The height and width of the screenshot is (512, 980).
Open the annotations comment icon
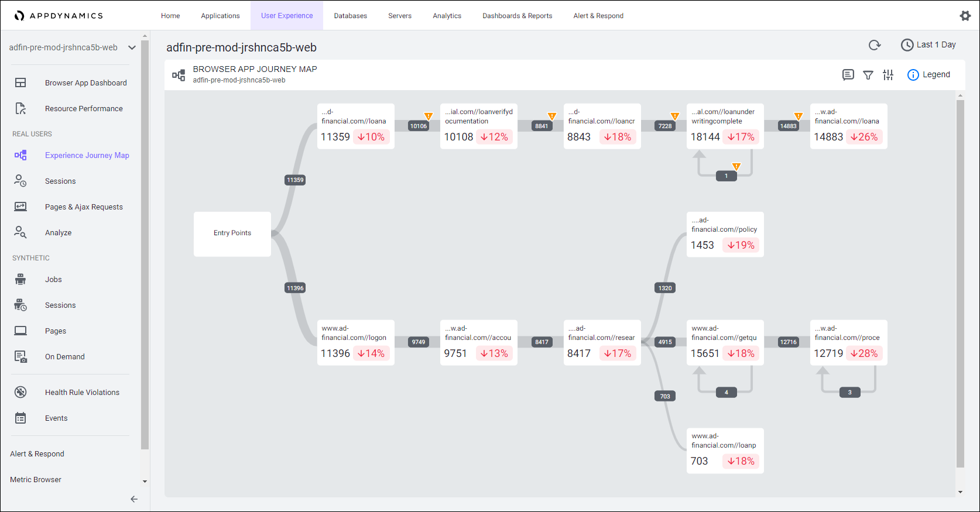(848, 75)
